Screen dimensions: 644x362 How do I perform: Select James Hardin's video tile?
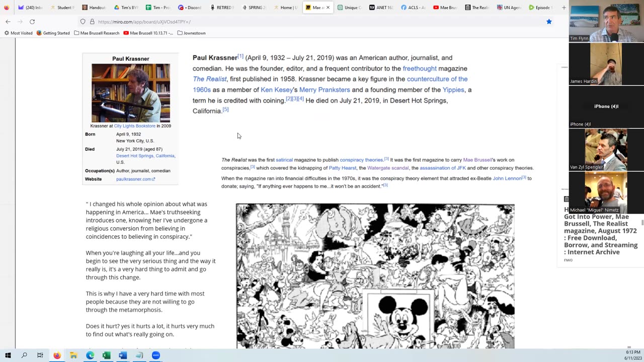[x=606, y=64]
